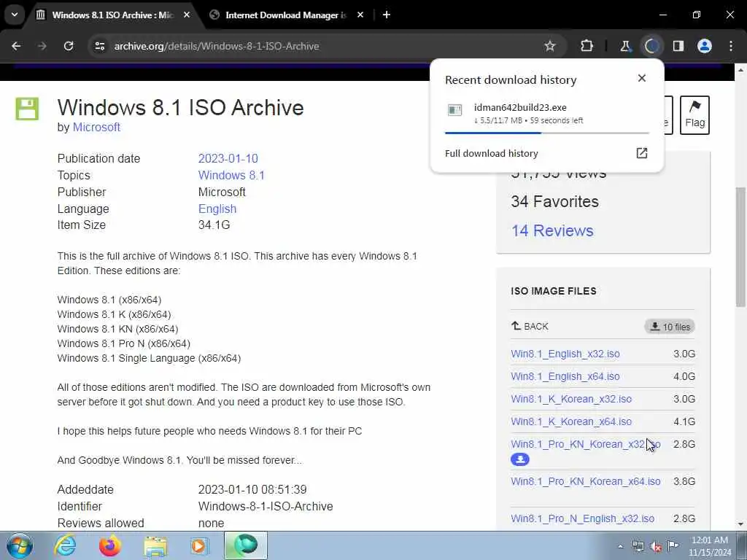Click the page vertical scrollbar thumb
Viewport: 747px width, 560px height.
tap(740, 246)
